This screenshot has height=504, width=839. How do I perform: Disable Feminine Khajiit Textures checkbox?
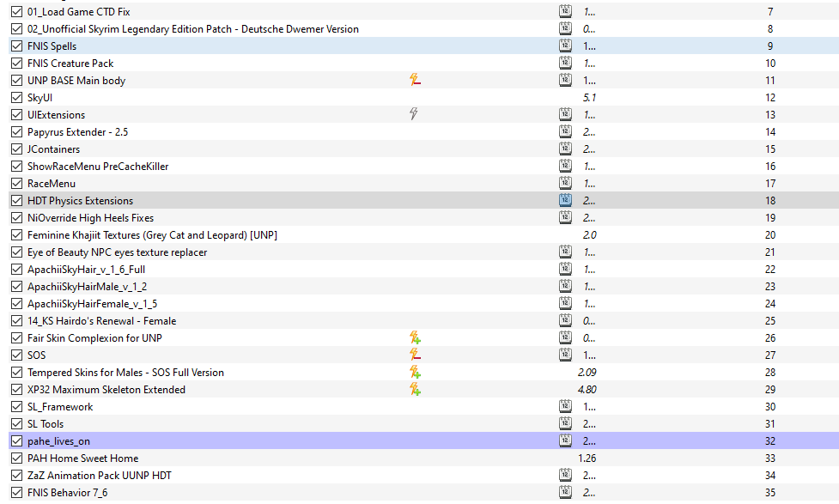pyautogui.click(x=16, y=235)
